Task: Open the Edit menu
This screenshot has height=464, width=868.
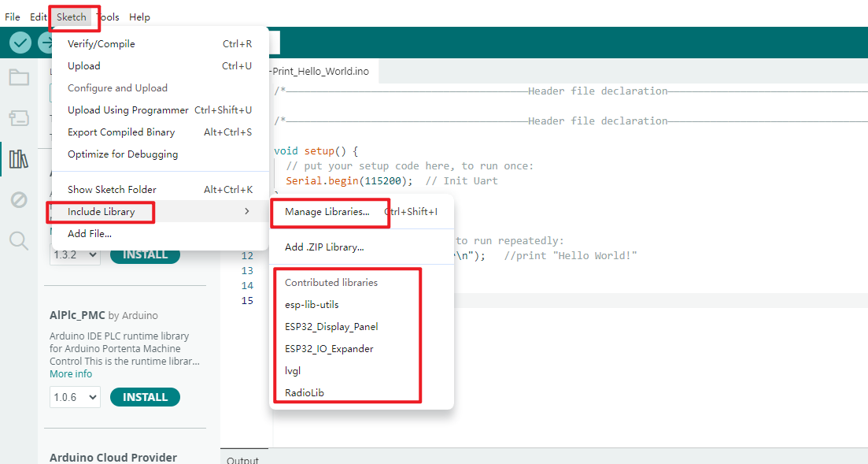Action: point(38,17)
